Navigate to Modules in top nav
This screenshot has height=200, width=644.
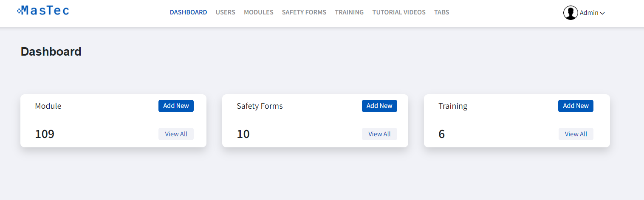(x=259, y=12)
